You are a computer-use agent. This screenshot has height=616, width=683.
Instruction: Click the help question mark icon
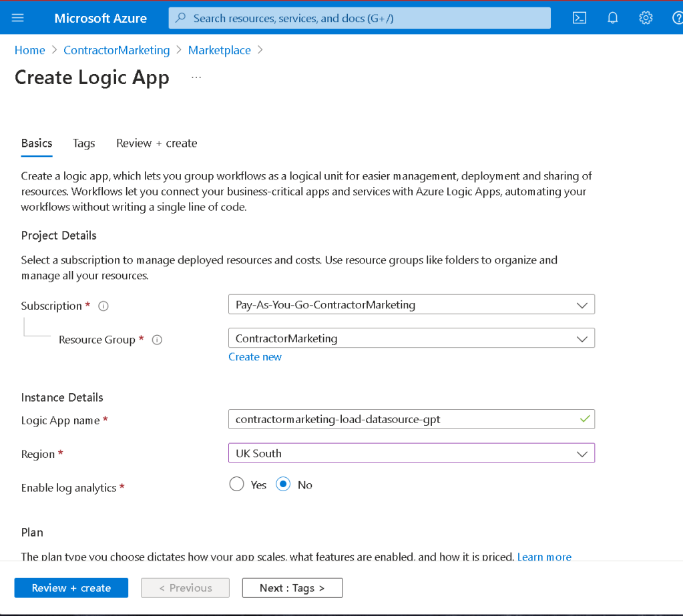coord(678,18)
